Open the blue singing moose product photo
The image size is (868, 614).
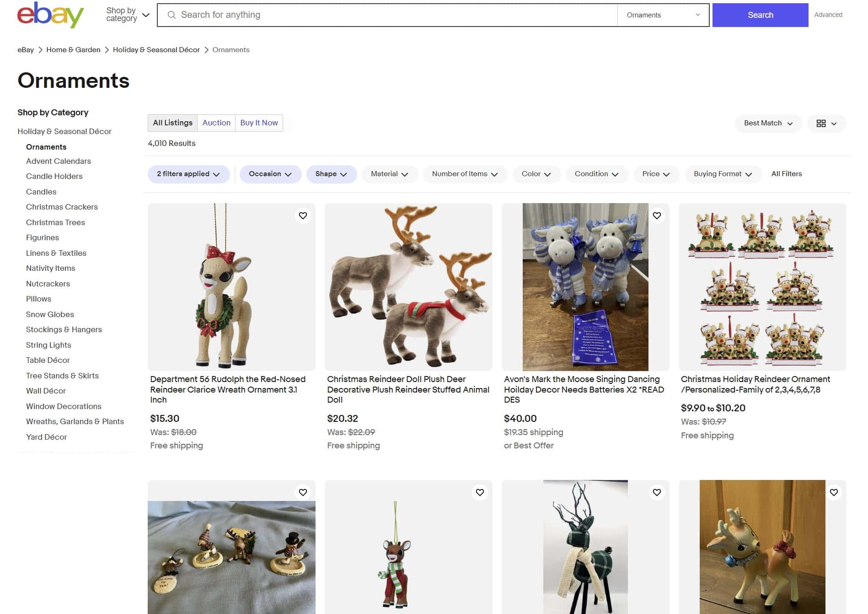coord(585,287)
